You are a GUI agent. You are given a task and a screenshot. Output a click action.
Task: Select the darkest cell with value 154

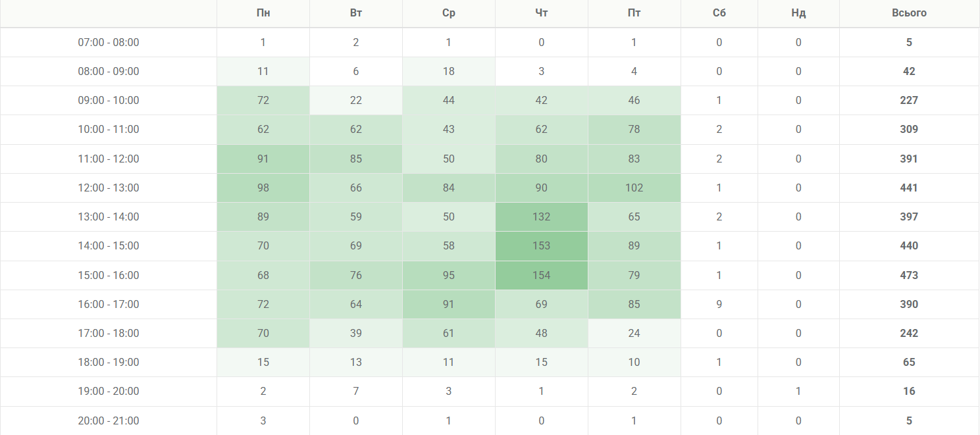click(542, 275)
